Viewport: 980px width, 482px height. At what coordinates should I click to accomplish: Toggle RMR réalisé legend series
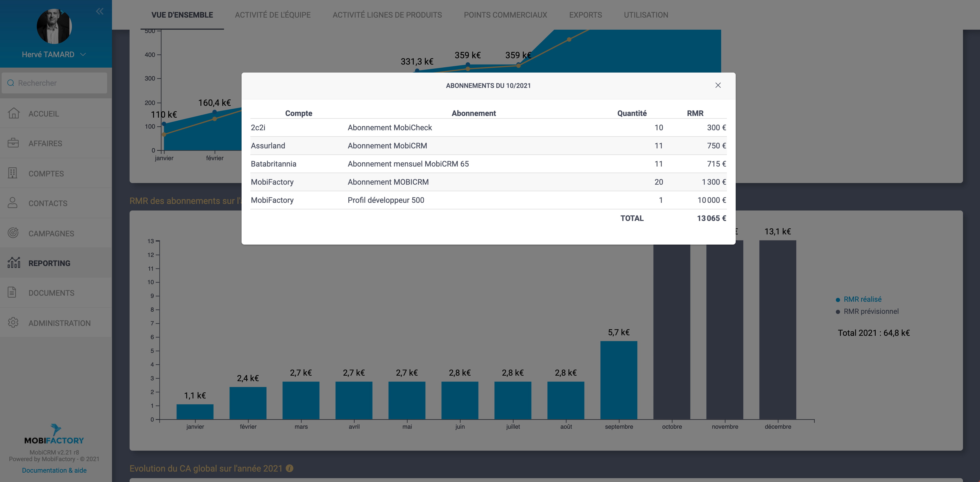[x=862, y=299]
